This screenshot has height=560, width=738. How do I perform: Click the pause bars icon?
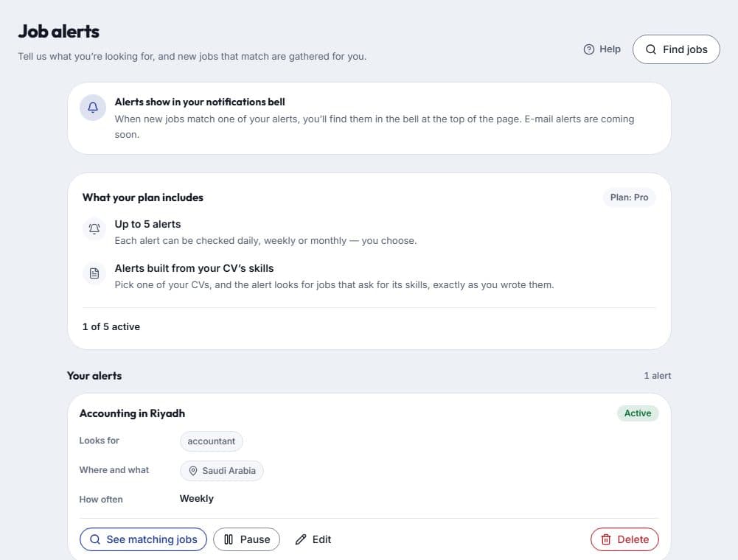click(229, 539)
